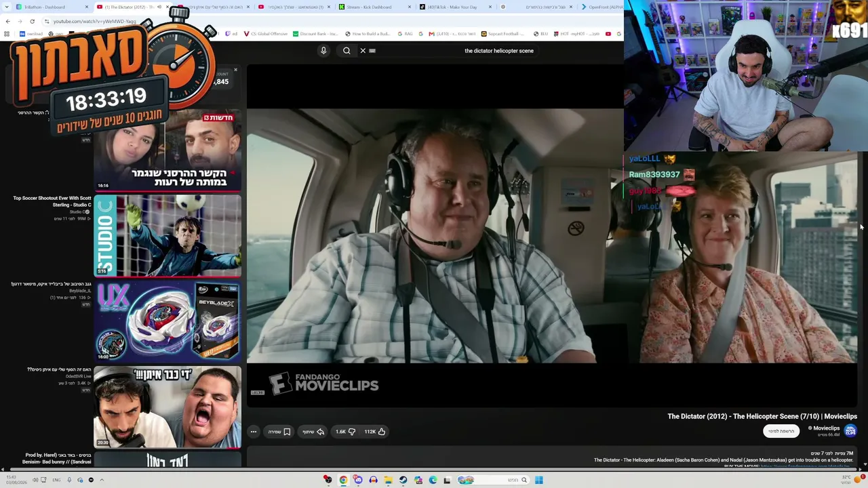Clear the YouTube search query with X

coord(363,51)
